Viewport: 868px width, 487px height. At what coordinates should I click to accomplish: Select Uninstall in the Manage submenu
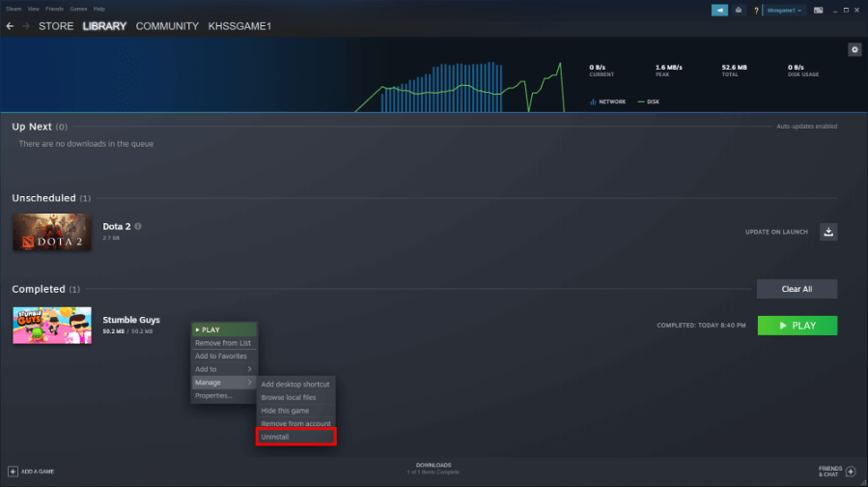tap(295, 437)
